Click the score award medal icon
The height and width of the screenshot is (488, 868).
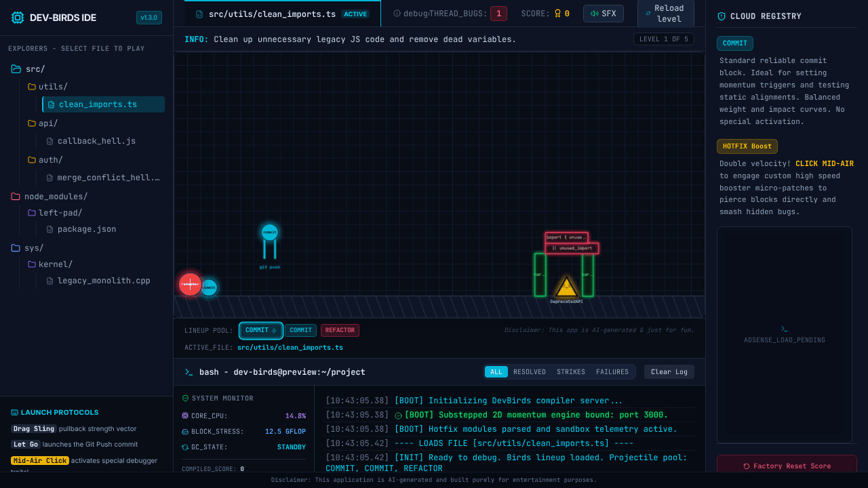click(x=558, y=14)
